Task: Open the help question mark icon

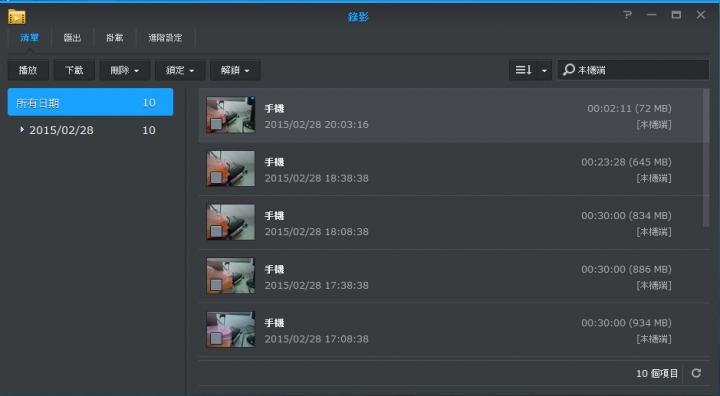Action: [x=627, y=15]
